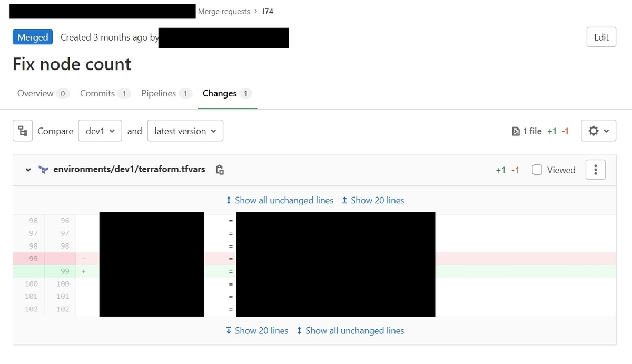Click the 1 file changed summary
Viewport: 632px width, 364px height.
[x=527, y=131]
